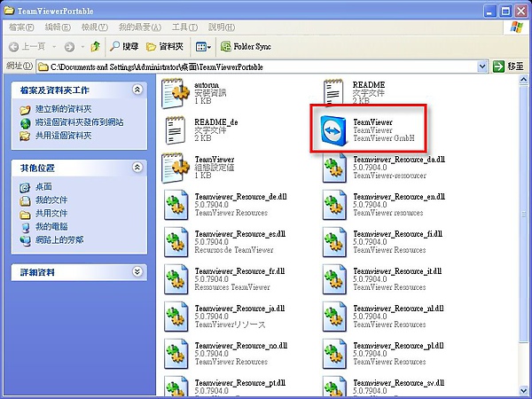Screen dimensions: 532x399
Task: Click 共用這個資料夾 to share this folder
Action: pyautogui.click(x=64, y=136)
